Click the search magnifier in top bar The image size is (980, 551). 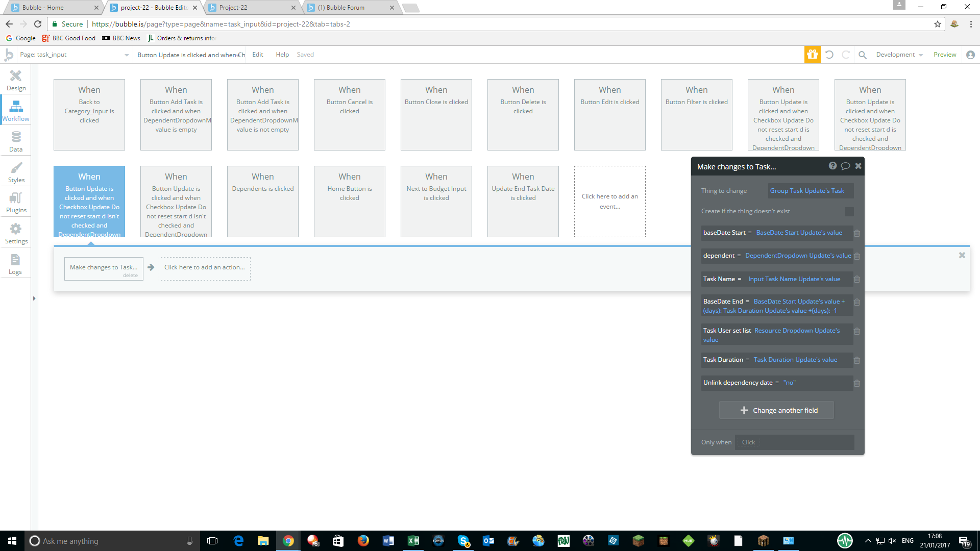point(863,55)
